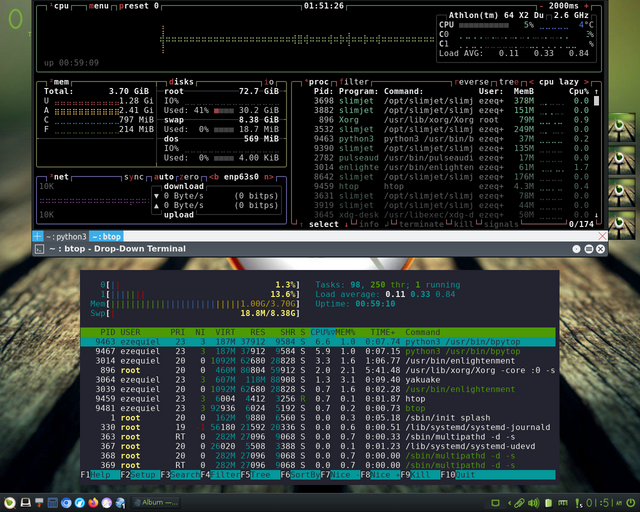This screenshot has height=512, width=640.
Task: Toggle btop net 'auto' scaling
Action: [x=164, y=177]
